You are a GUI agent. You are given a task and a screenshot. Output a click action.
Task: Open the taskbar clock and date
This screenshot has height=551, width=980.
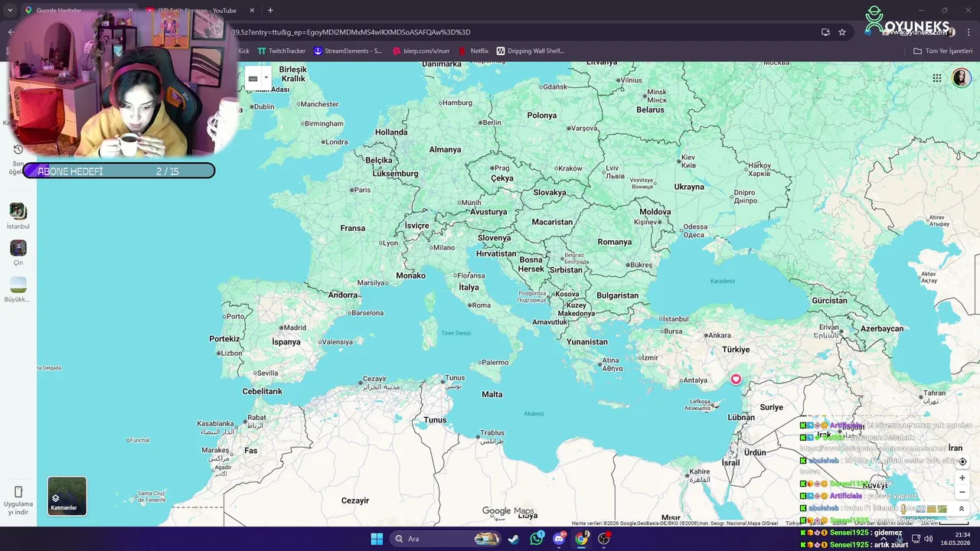955,539
